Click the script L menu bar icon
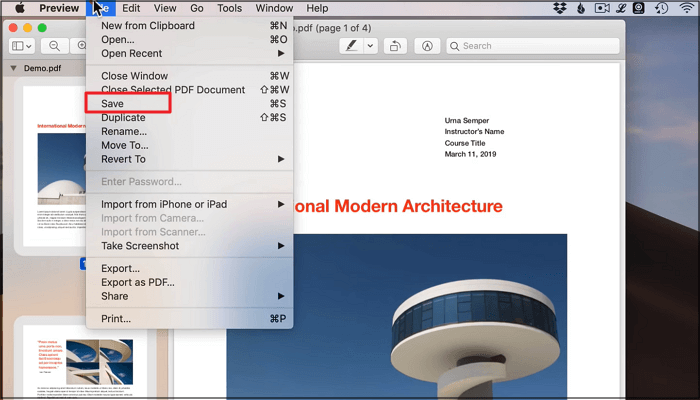The image size is (700, 400). point(621,8)
